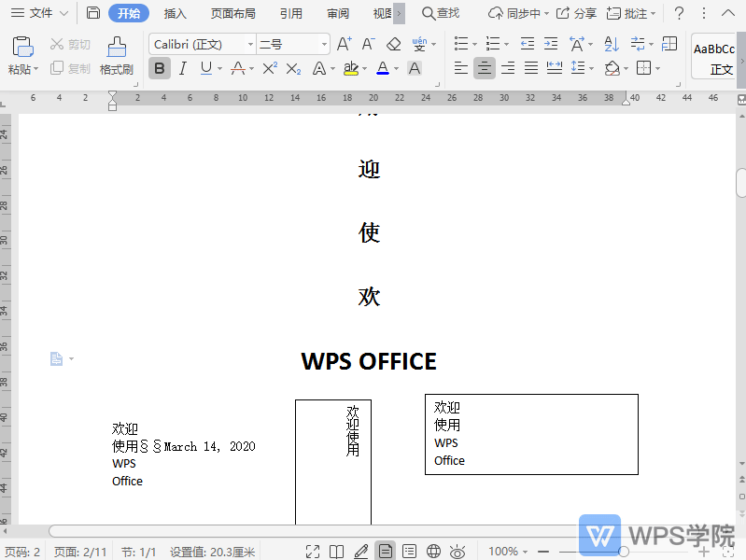Activate the Format Painter brush

[x=117, y=56]
